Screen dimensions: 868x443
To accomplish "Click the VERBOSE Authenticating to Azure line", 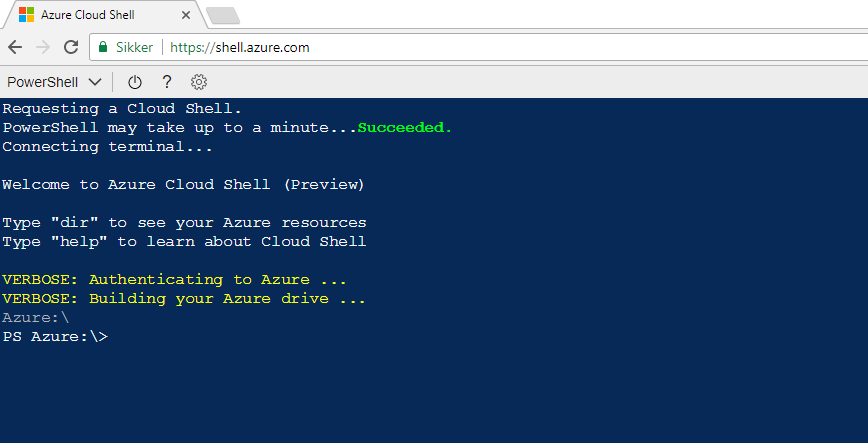I will 174,280.
